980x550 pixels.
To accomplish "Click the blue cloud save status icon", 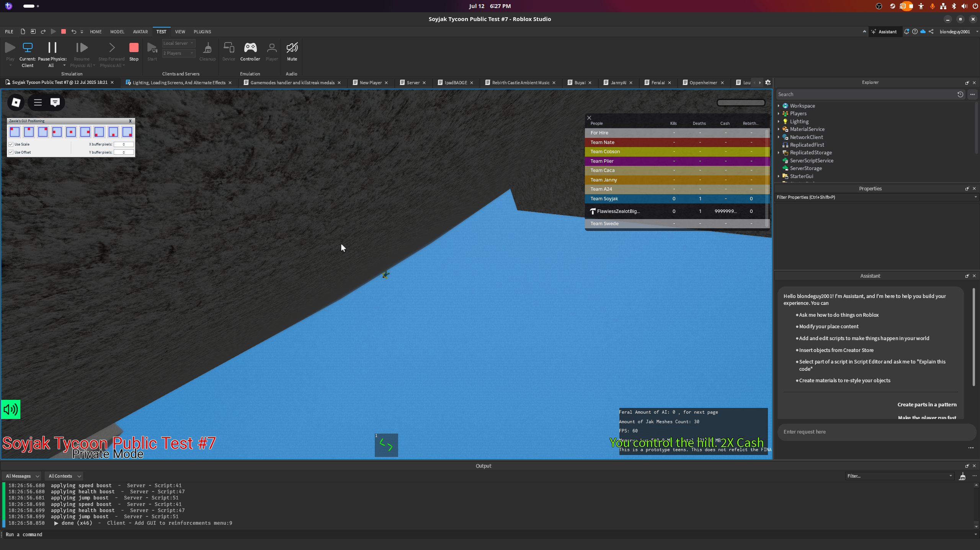I will (923, 31).
